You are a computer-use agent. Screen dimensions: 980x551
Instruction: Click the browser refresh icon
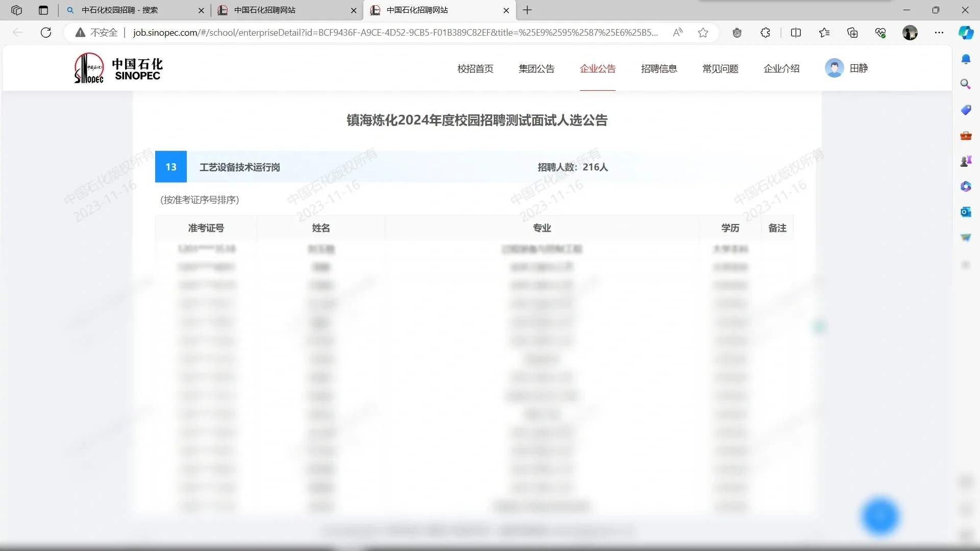pyautogui.click(x=46, y=33)
